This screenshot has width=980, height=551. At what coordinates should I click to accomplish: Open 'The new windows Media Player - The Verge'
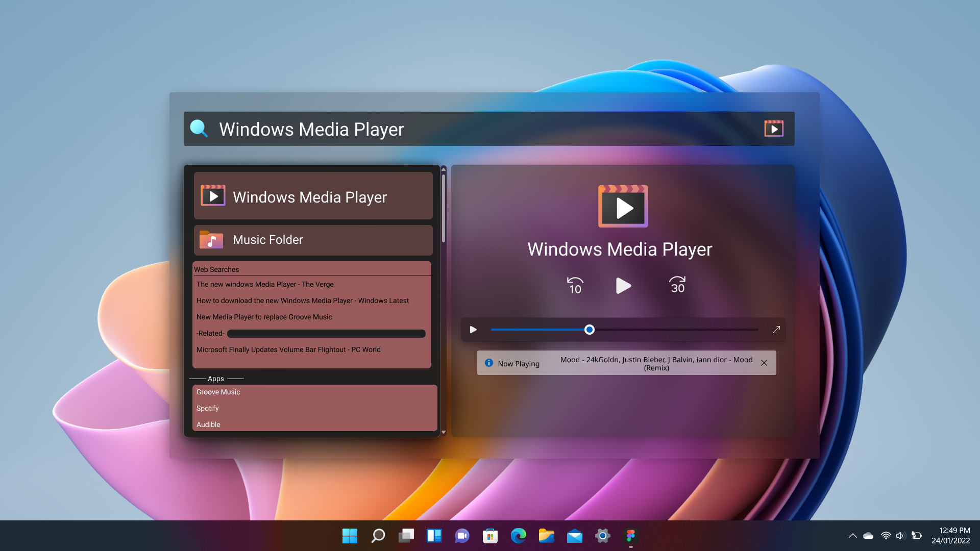(265, 284)
